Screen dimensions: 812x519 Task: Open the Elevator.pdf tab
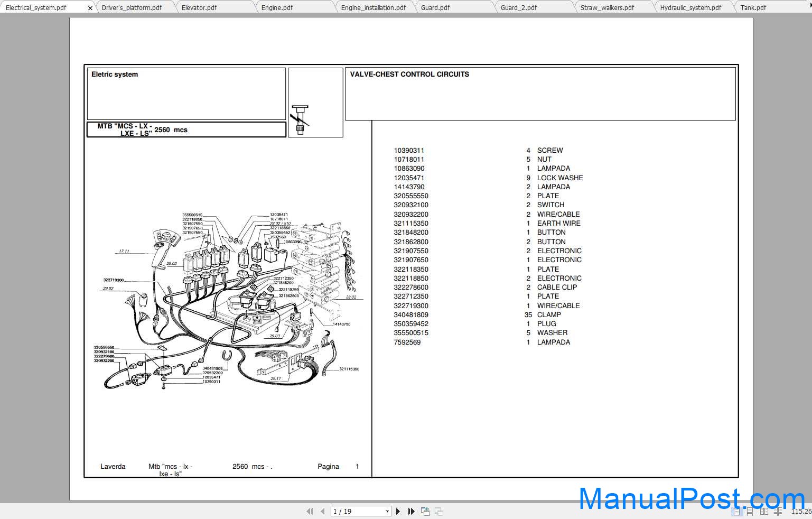[199, 8]
